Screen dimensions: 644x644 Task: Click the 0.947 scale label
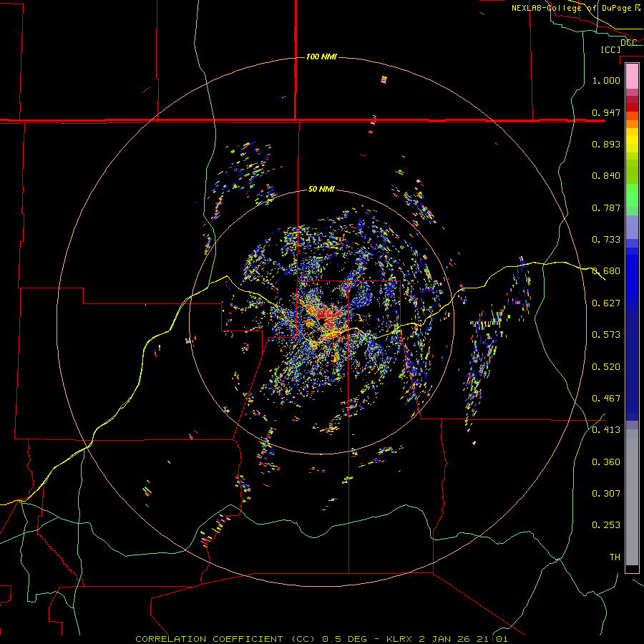tap(606, 112)
